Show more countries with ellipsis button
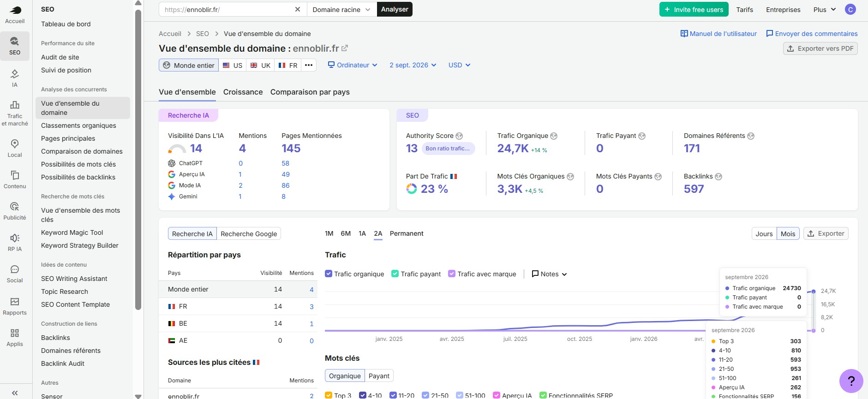The image size is (868, 399). point(309,65)
